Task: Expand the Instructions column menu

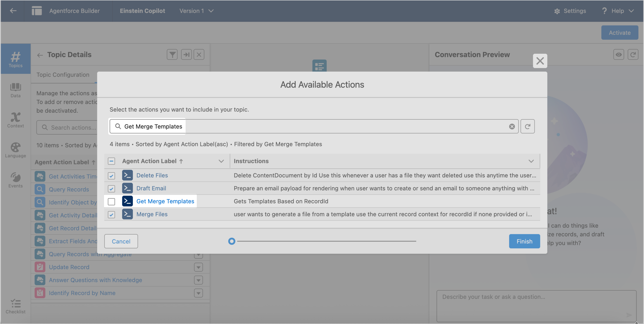Action: [531, 161]
